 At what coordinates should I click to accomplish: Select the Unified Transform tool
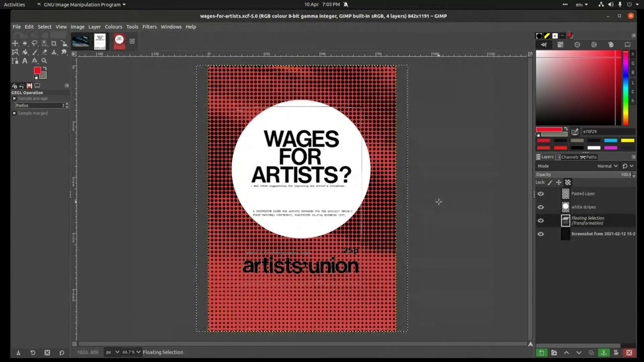[64, 44]
